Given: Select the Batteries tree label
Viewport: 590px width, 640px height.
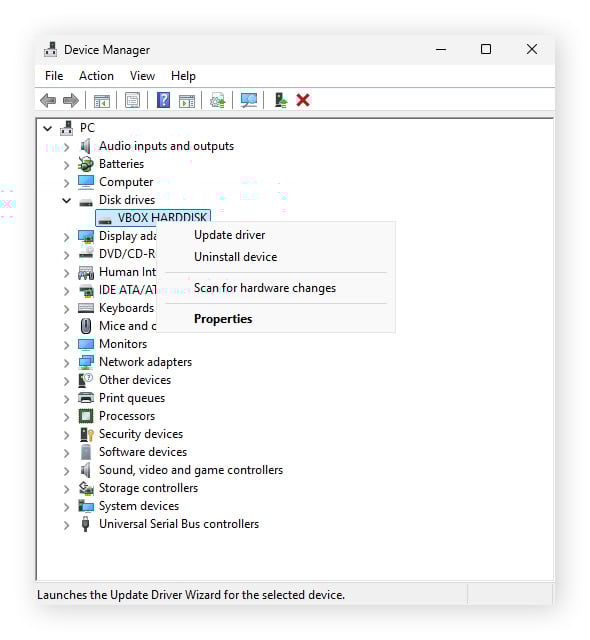Looking at the screenshot, I should [x=121, y=164].
